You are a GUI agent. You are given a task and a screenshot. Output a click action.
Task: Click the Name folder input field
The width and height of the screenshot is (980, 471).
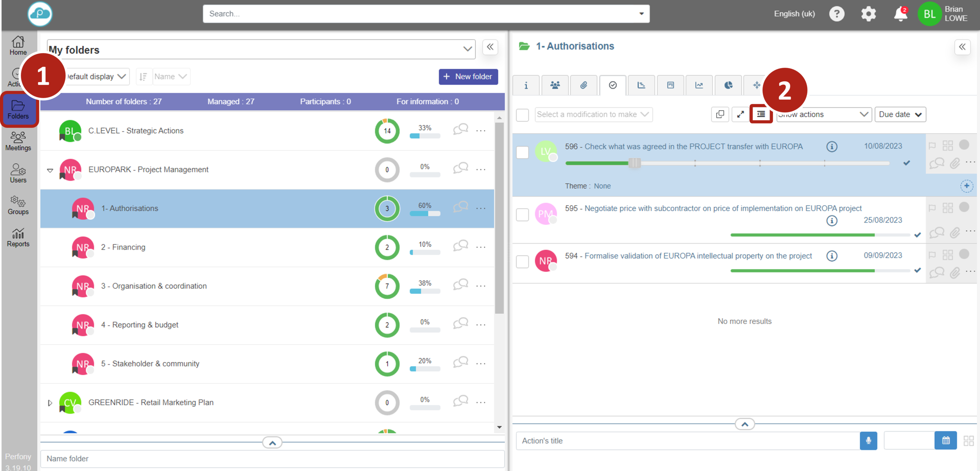272,458
